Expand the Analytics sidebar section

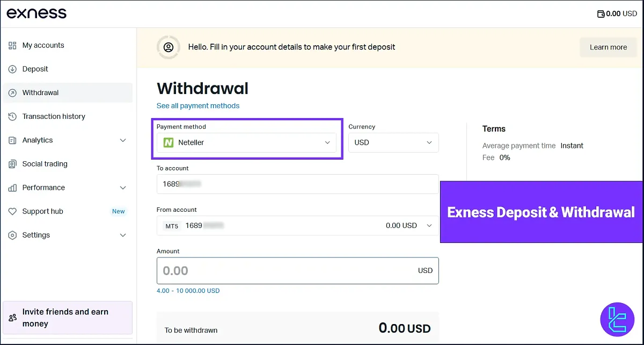[x=123, y=140]
